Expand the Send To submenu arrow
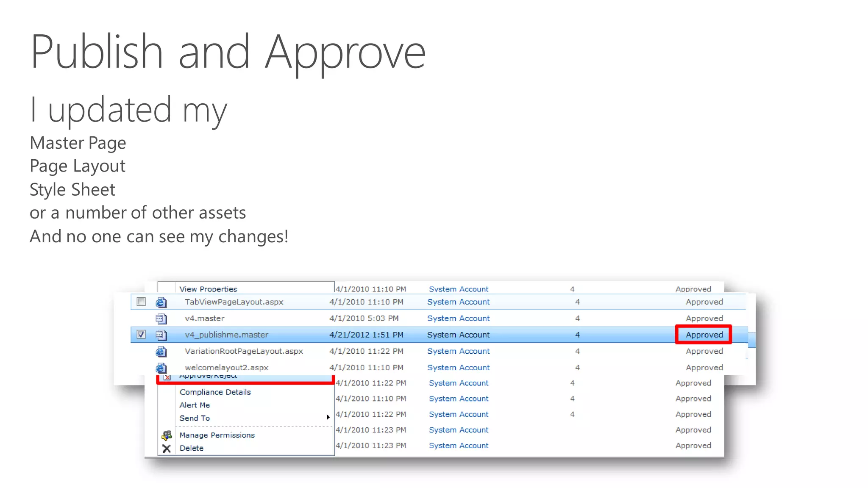Viewport: 868px width, 488px height. 328,418
